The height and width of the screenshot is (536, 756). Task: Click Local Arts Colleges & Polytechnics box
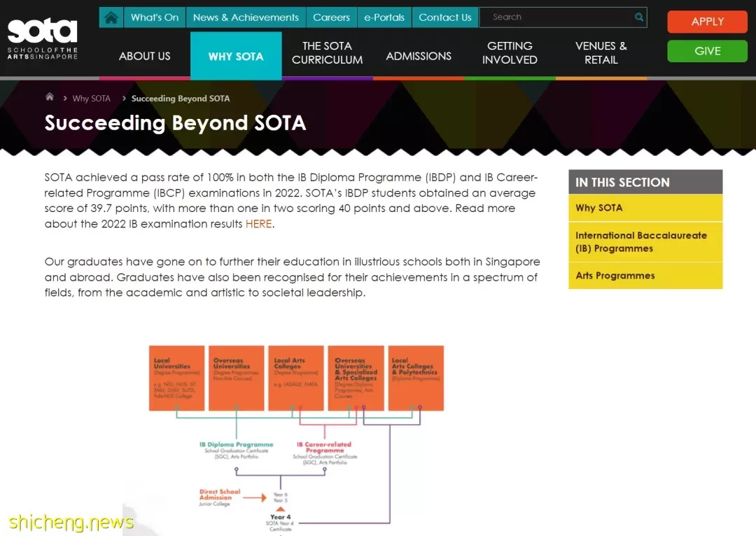click(416, 378)
